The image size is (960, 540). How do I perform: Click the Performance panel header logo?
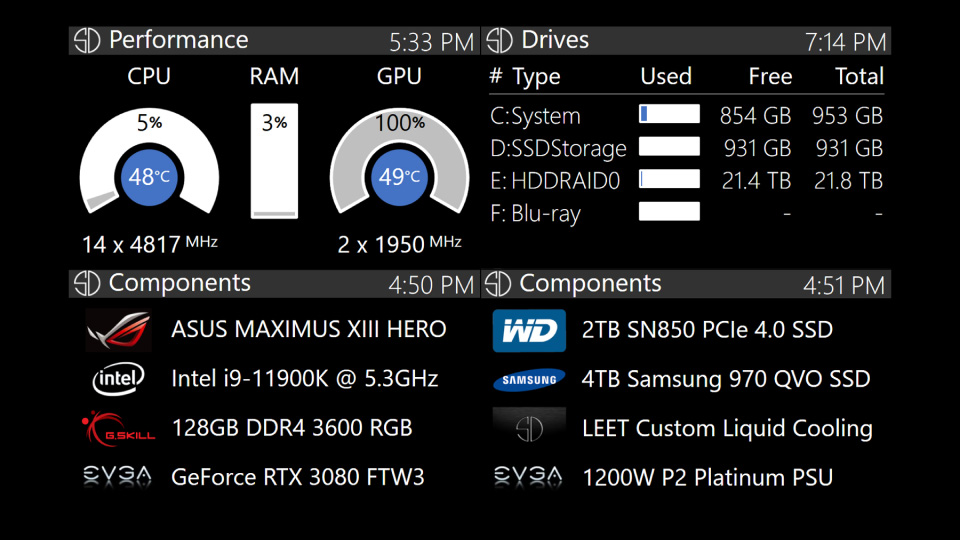pos(88,40)
